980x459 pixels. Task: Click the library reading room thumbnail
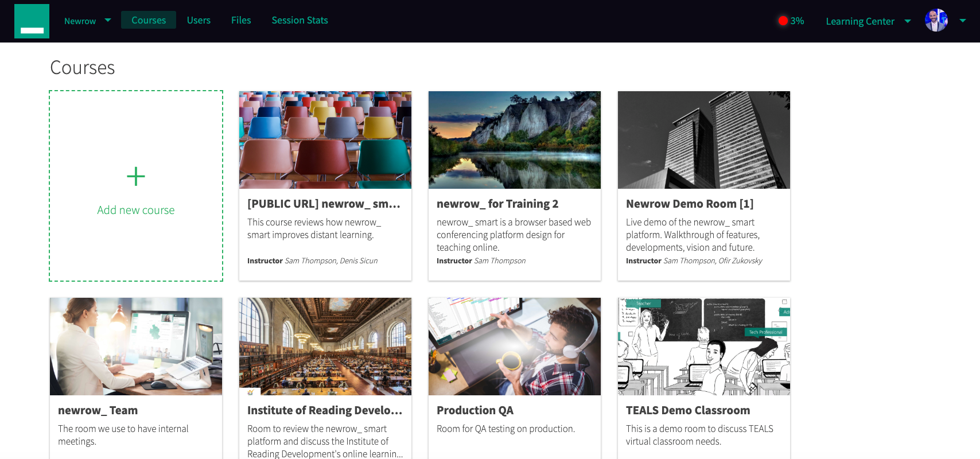click(x=325, y=347)
